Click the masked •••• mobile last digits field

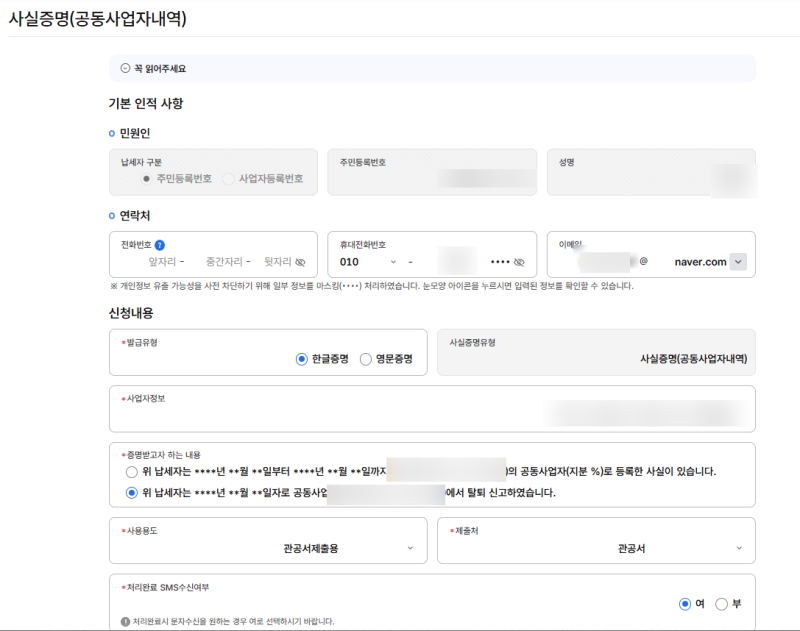[x=500, y=262]
